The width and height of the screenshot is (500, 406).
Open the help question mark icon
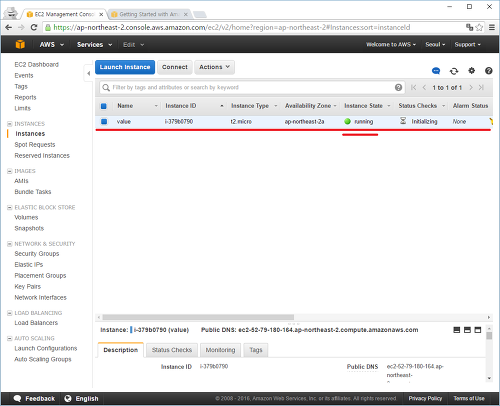coord(489,71)
